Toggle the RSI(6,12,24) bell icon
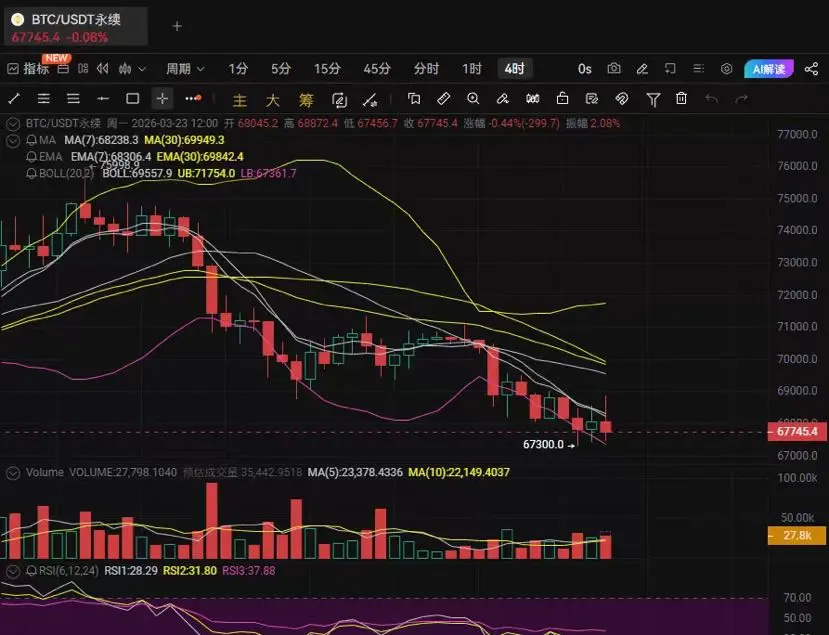Screen dimensions: 829x635 click(x=32, y=571)
